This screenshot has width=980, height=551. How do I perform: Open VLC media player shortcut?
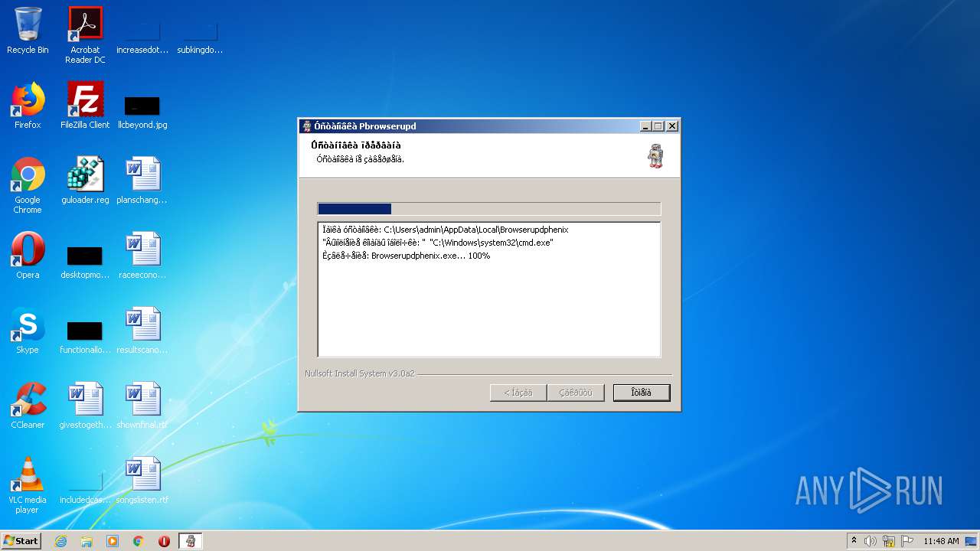(x=28, y=485)
